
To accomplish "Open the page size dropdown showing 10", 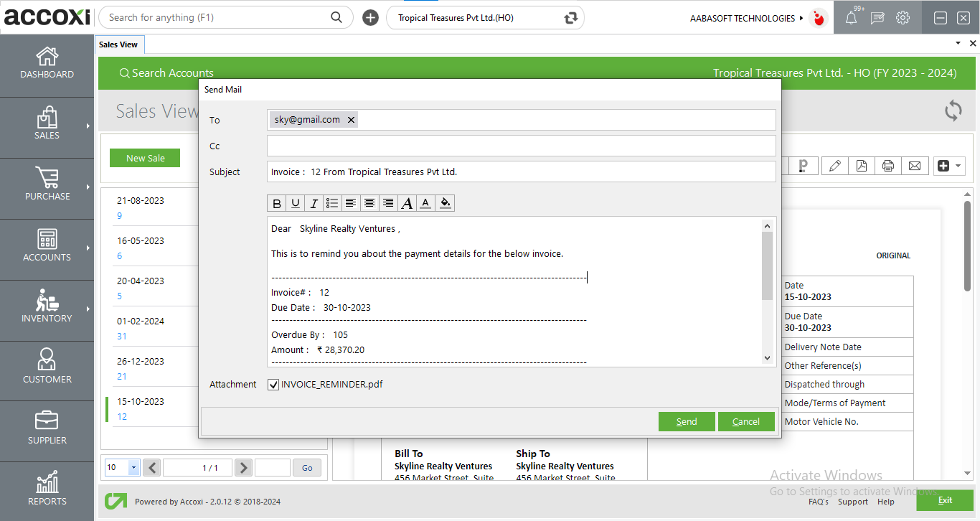I will [133, 468].
